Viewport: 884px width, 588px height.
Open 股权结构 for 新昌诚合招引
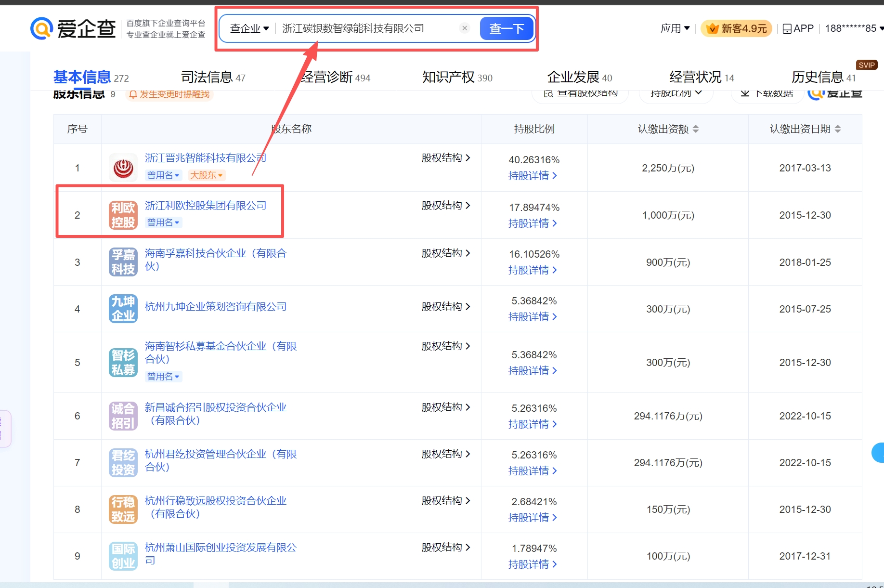(446, 407)
